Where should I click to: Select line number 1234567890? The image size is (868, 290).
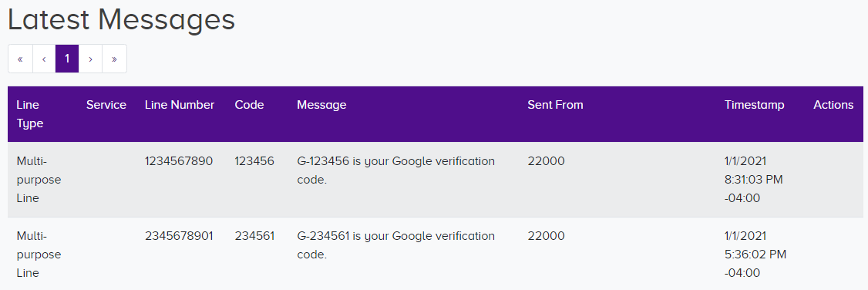tap(179, 161)
